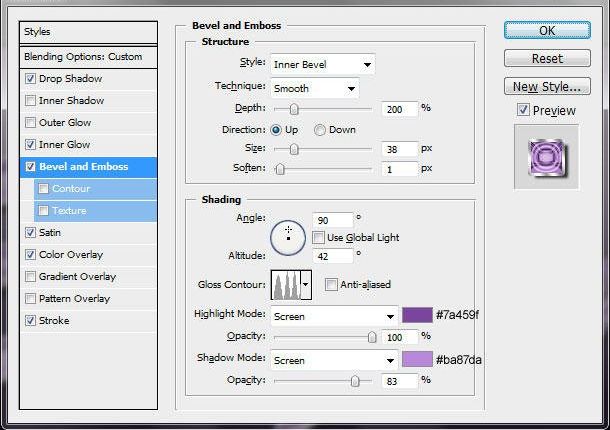Click the New Style... button
Screen dimensions: 610x430
547,86
